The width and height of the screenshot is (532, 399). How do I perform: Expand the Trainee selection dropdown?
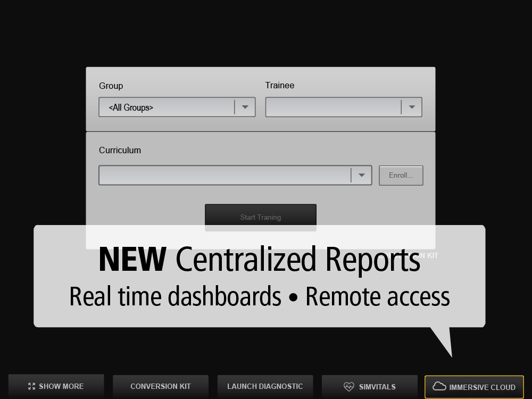[x=412, y=107]
